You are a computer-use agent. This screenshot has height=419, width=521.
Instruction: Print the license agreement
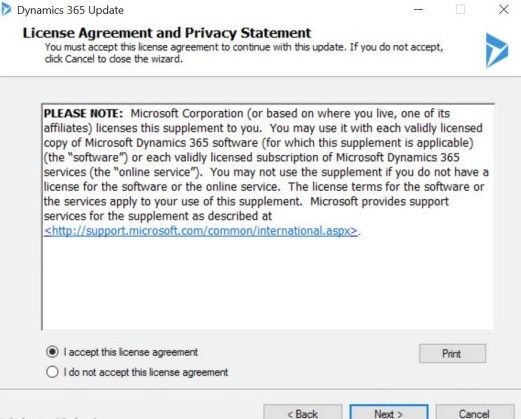click(x=452, y=353)
